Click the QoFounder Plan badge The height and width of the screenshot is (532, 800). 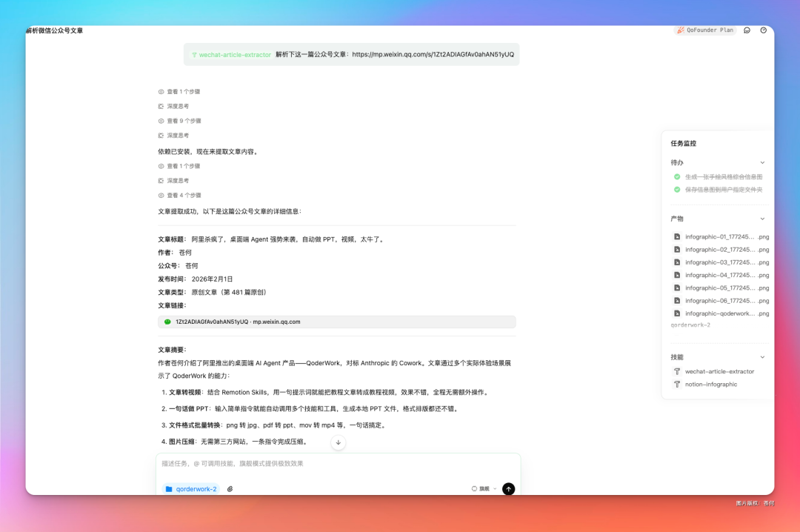tap(704, 30)
